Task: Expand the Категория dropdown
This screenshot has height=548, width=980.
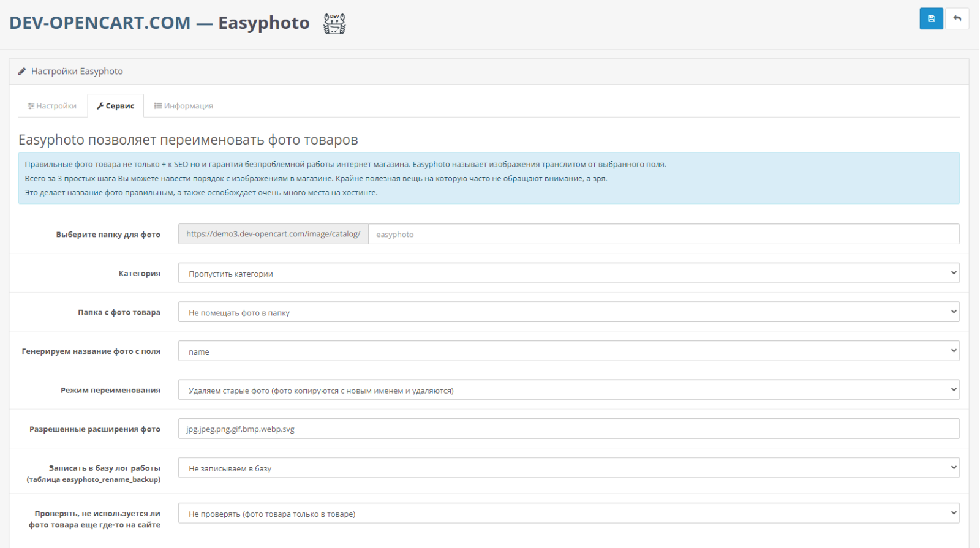Action: click(x=568, y=273)
